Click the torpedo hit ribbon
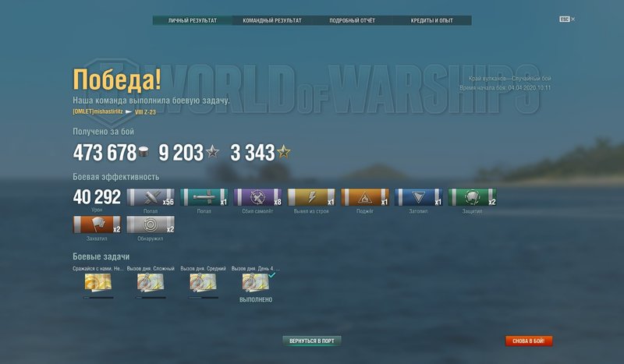The height and width of the screenshot is (364, 624). [x=204, y=197]
